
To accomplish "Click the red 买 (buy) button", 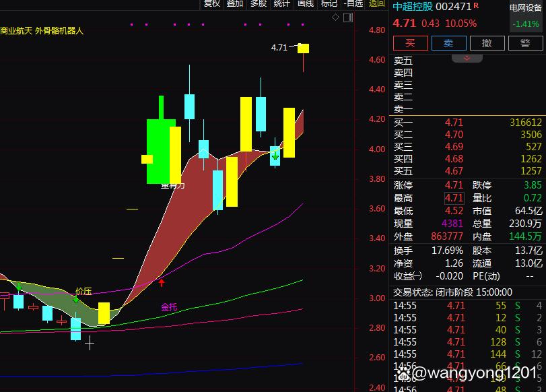I will pyautogui.click(x=409, y=43).
